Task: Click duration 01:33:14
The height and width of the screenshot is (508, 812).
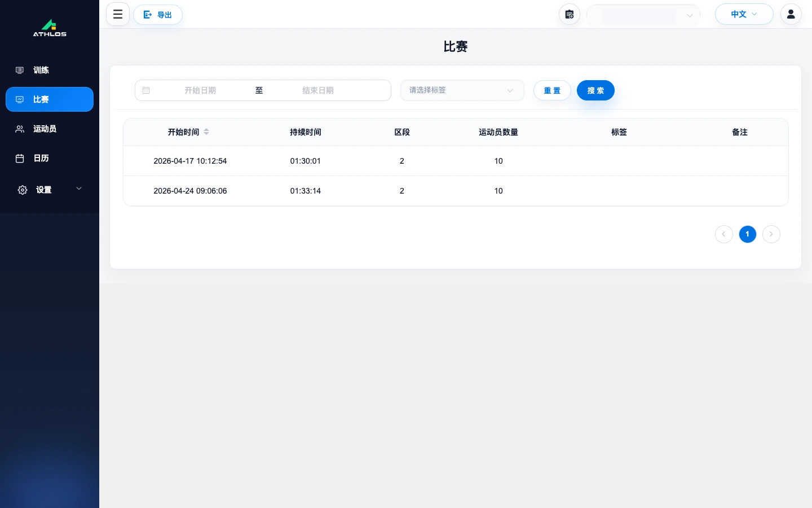Action: pos(306,191)
